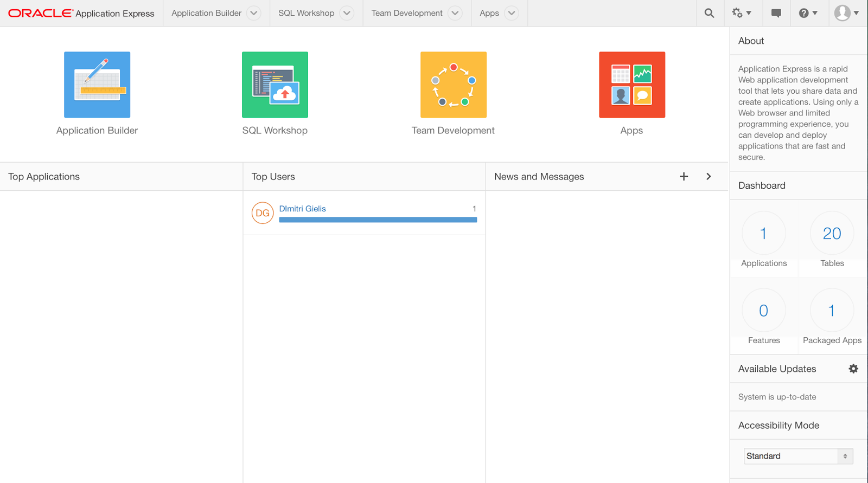This screenshot has height=483, width=868.
Task: Open the help question mark menu
Action: tap(808, 13)
